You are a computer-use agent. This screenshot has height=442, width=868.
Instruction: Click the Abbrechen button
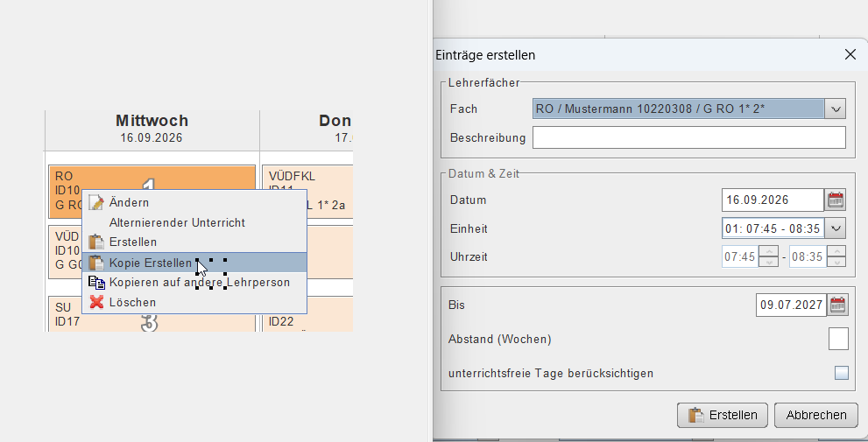coord(816,415)
